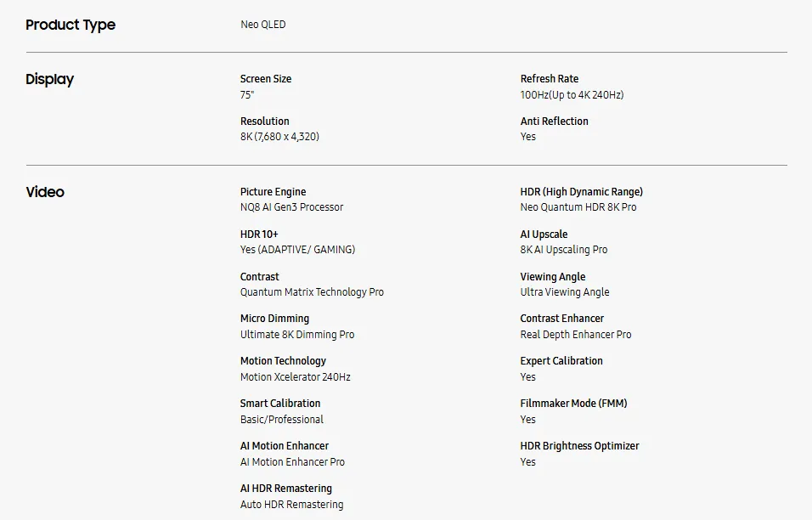Select the Display section heading
Image resolution: width=812 pixels, height=520 pixels.
pos(50,79)
